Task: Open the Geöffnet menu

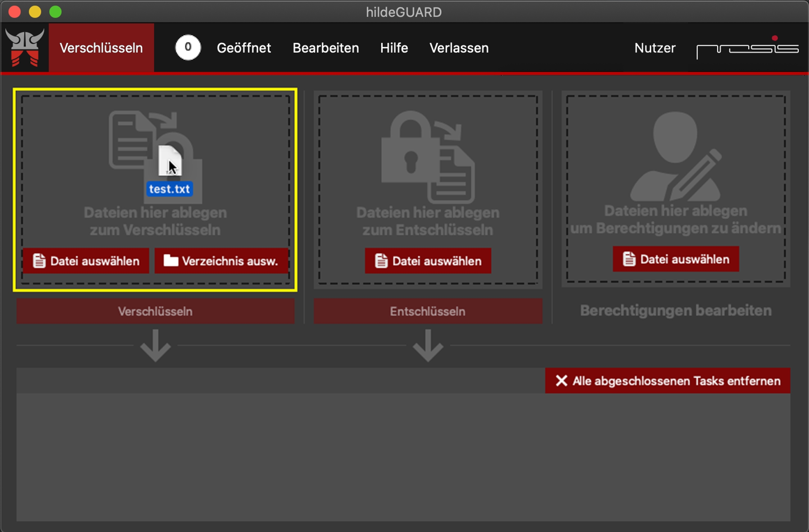Action: tap(243, 48)
